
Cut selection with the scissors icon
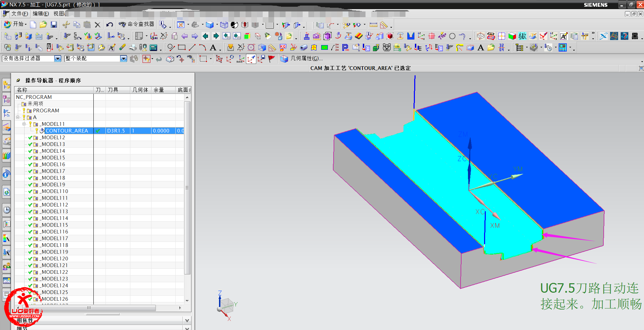(x=66, y=25)
